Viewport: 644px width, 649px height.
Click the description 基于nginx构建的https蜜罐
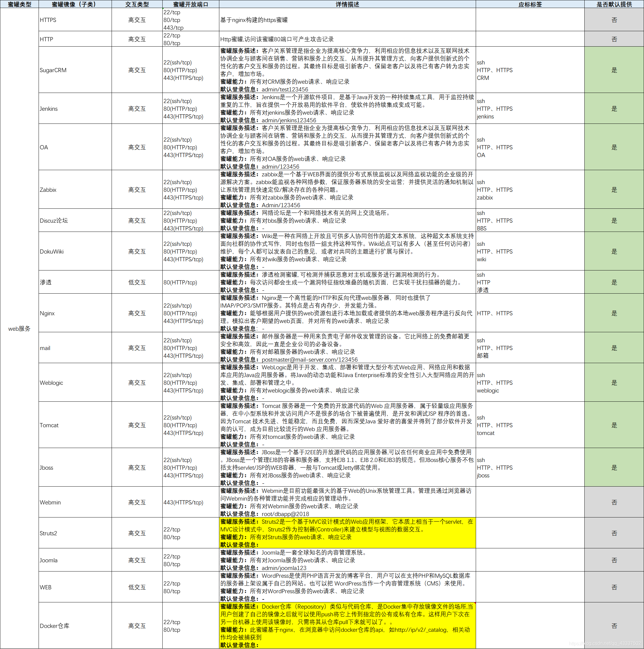click(348, 20)
